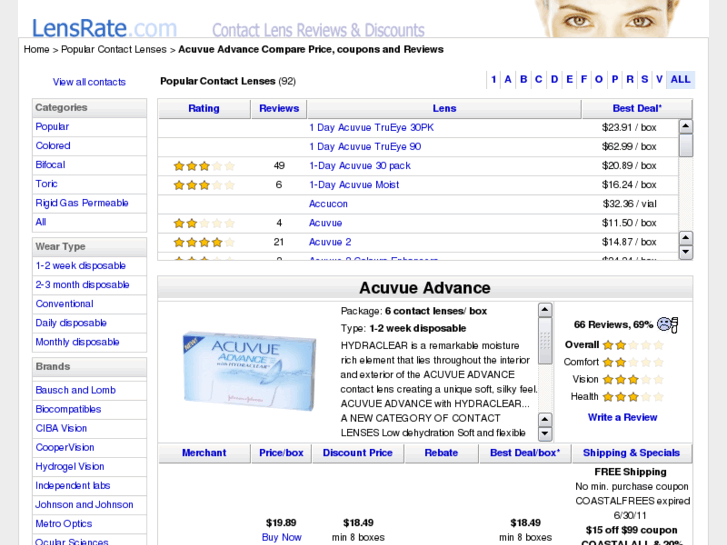727x545 pixels.
Task: Filter lenses by letter O
Action: click(x=599, y=79)
